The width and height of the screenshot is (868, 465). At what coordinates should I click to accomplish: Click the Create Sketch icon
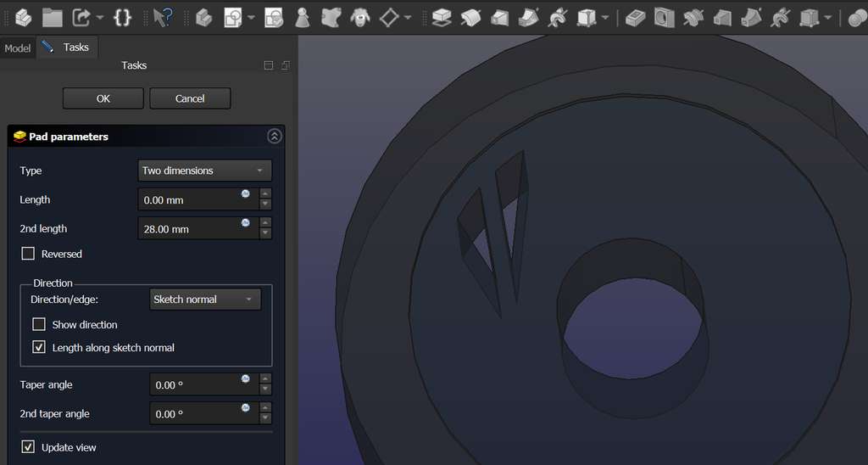point(233,18)
